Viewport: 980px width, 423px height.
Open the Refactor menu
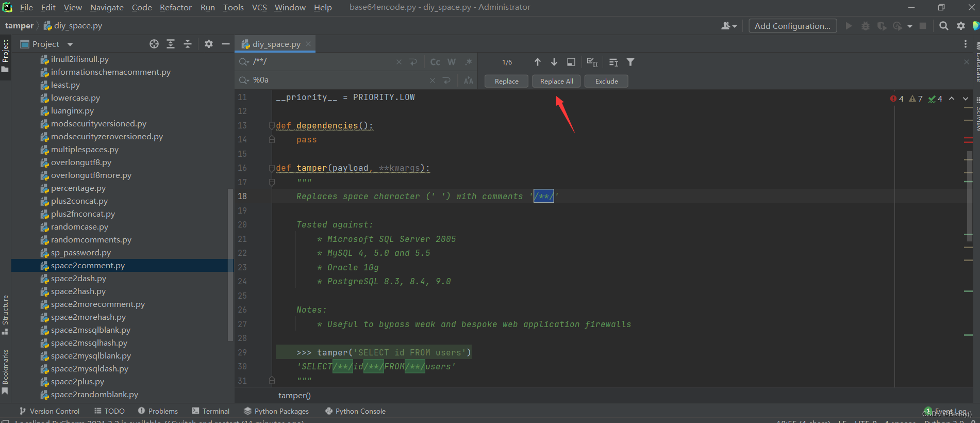[176, 7]
